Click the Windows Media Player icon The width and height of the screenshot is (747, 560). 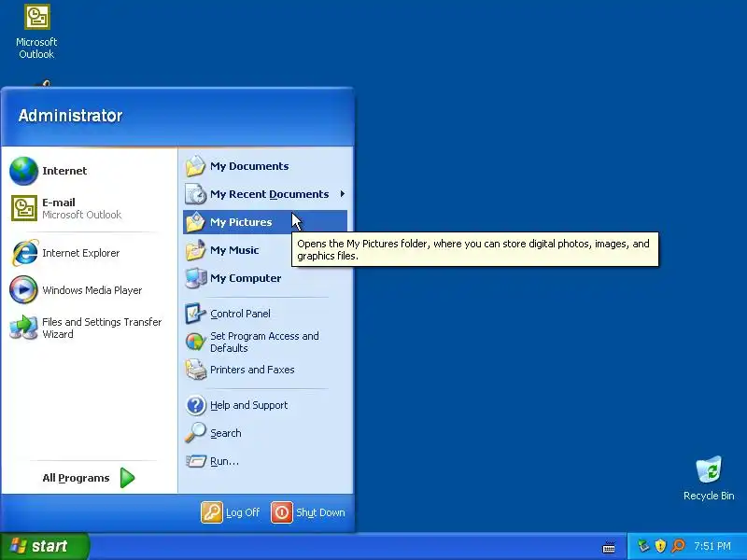[x=24, y=289]
